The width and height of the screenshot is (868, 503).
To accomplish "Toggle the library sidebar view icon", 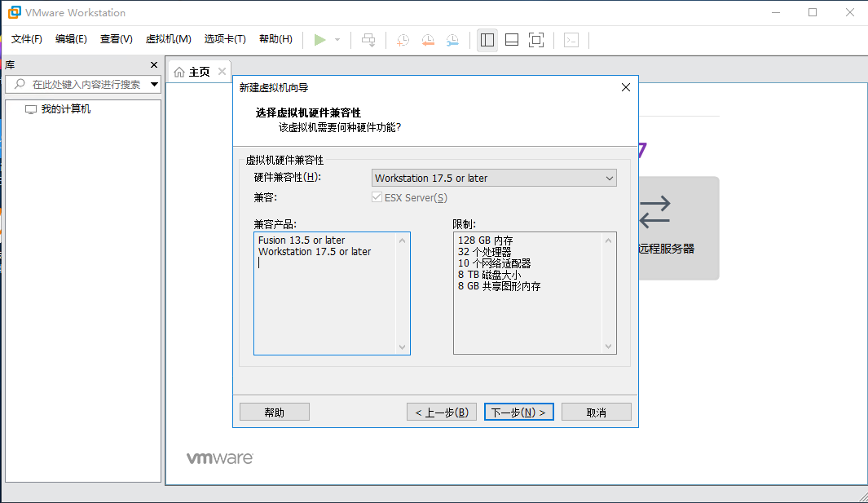I will pyautogui.click(x=487, y=40).
